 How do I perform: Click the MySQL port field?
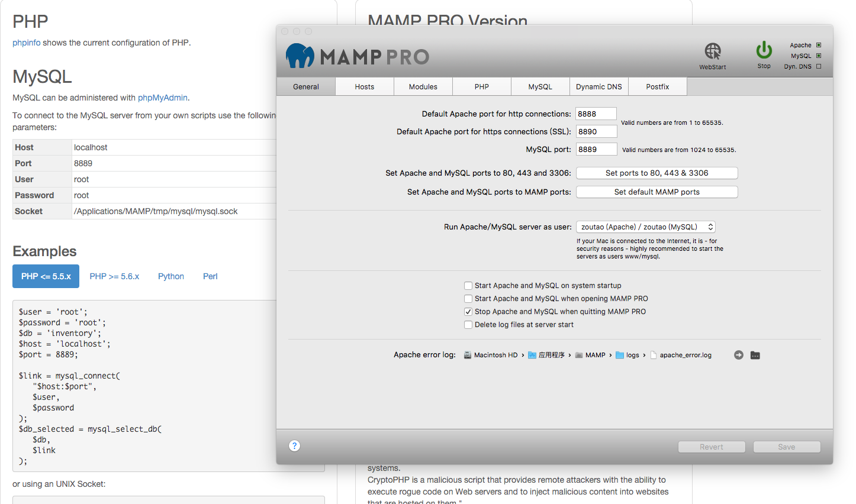pos(596,149)
